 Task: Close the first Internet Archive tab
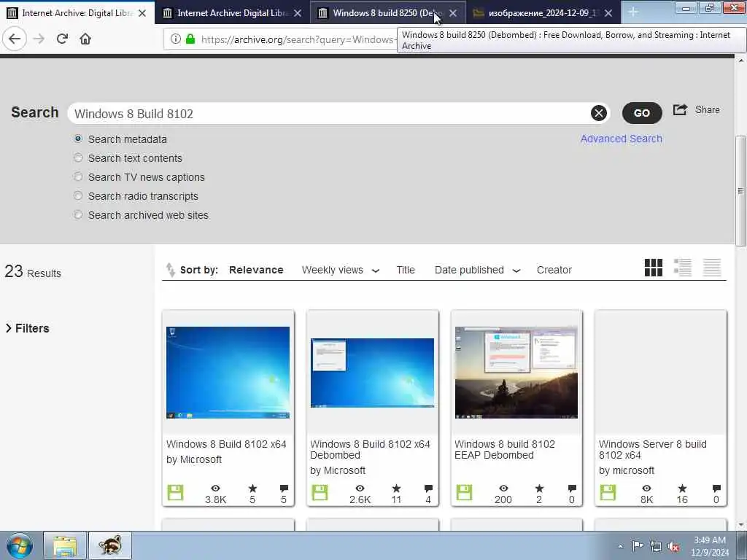pyautogui.click(x=142, y=13)
